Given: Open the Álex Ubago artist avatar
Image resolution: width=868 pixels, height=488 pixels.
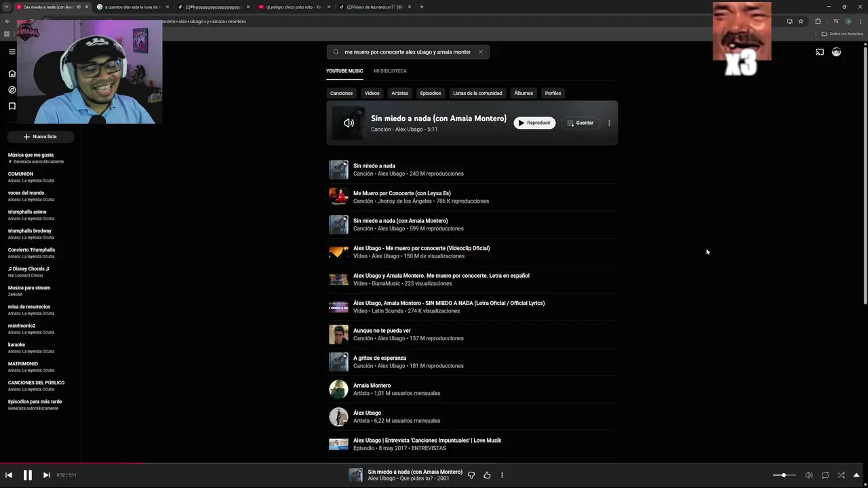Looking at the screenshot, I should 338,417.
